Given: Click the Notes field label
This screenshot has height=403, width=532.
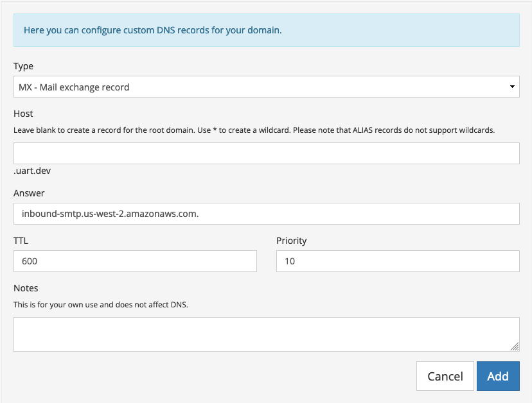Looking at the screenshot, I should coord(26,288).
